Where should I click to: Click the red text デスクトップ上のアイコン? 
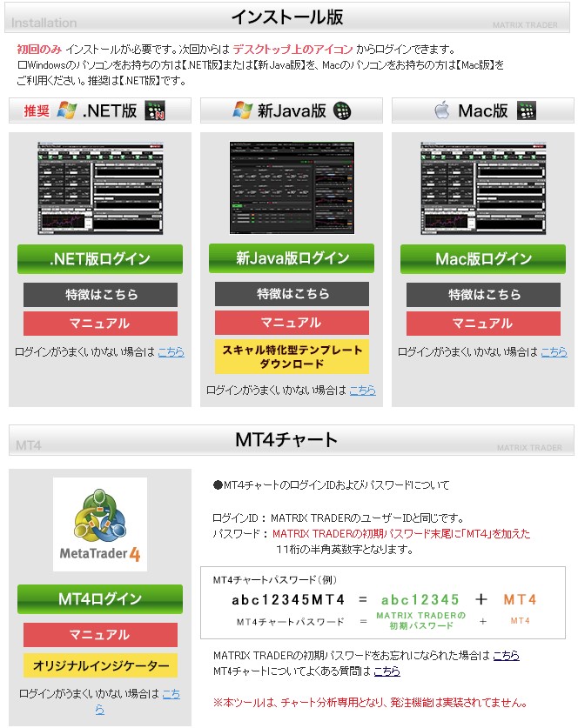click(x=293, y=50)
